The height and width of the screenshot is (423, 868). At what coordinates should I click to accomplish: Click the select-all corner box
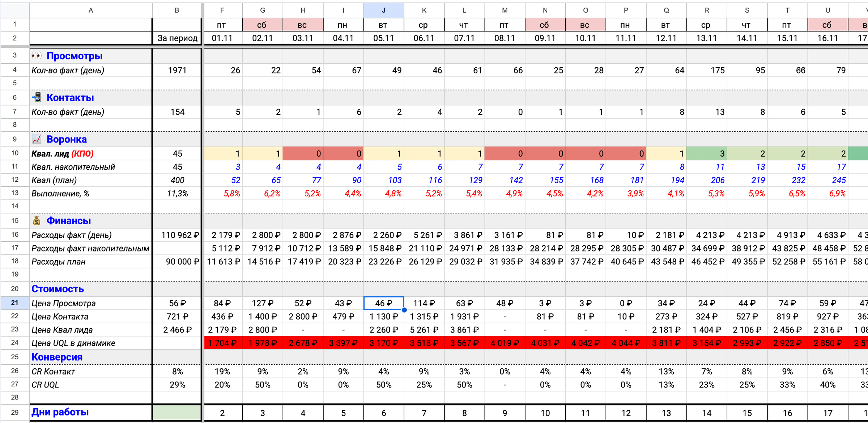[14, 10]
